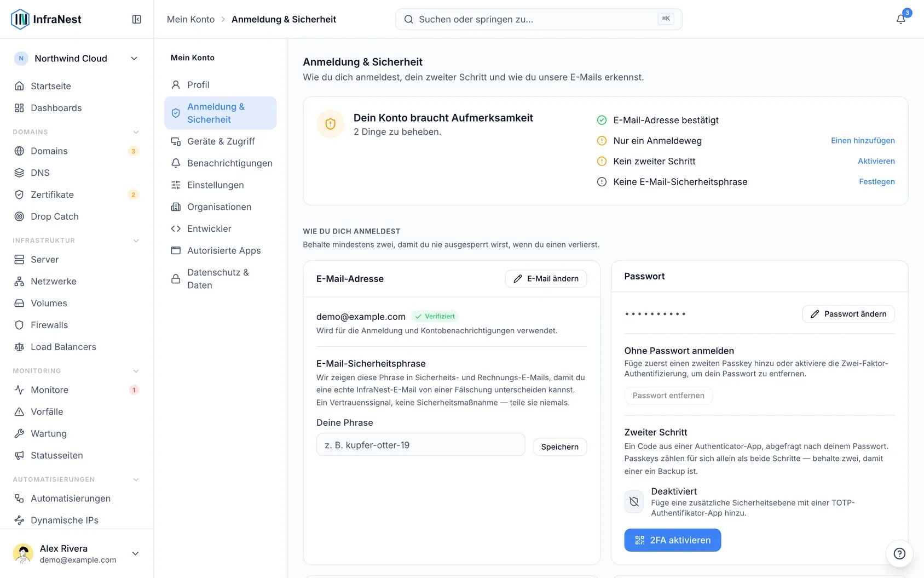Open the help question mark button
The height and width of the screenshot is (578, 924).
pyautogui.click(x=899, y=553)
